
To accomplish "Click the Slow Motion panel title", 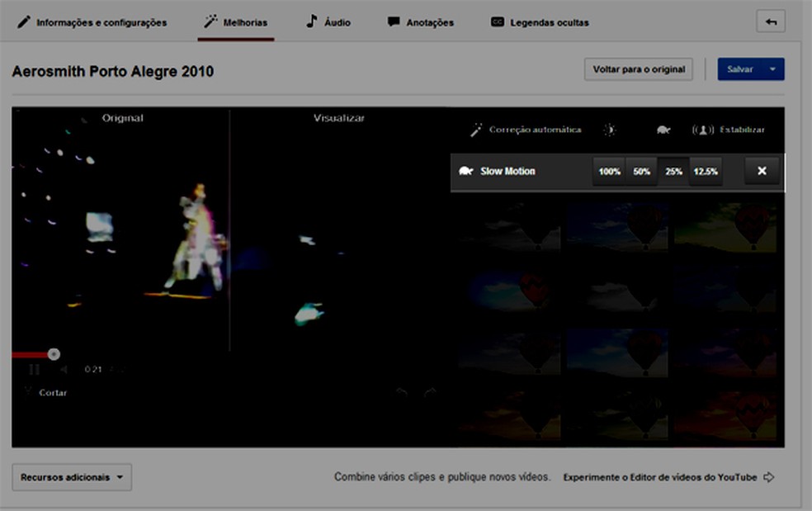I will click(507, 171).
